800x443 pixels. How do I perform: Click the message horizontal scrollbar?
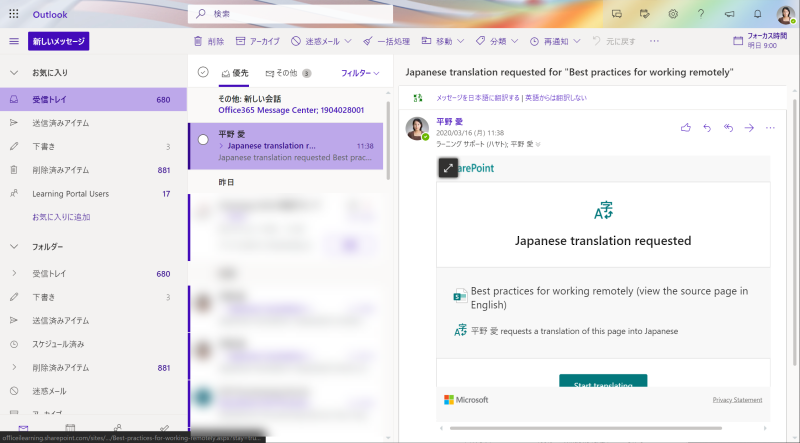tap(586, 428)
